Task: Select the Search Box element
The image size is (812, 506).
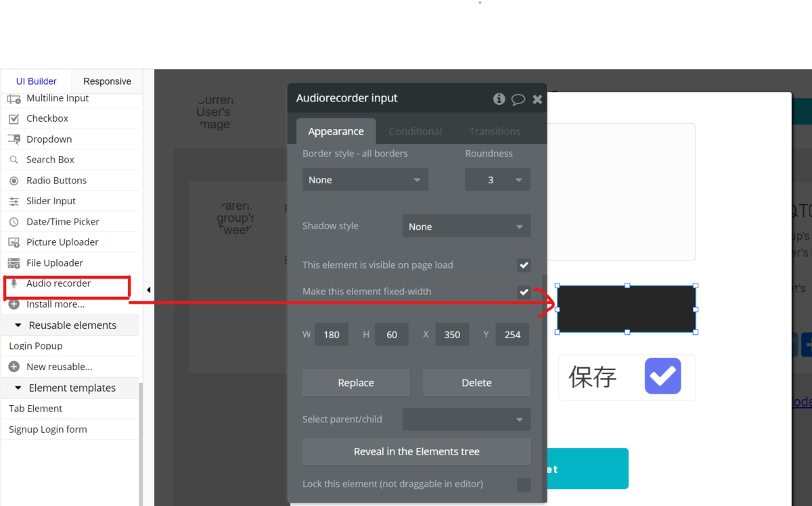Action: coord(51,160)
